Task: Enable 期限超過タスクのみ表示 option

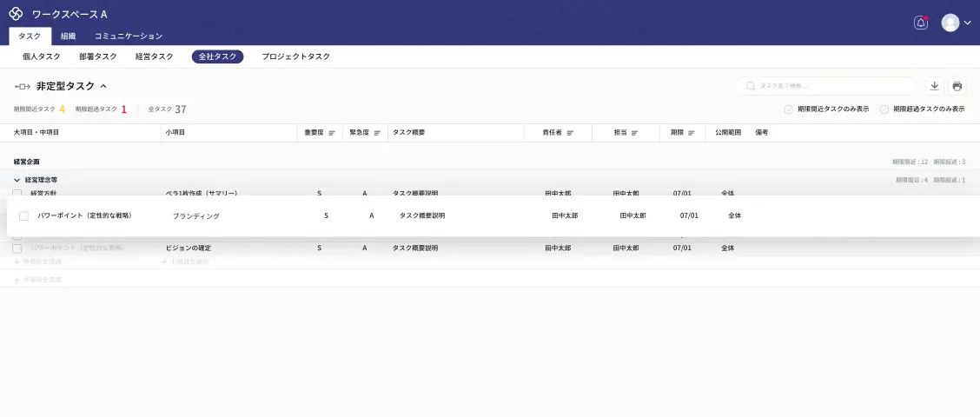Action: [x=884, y=109]
